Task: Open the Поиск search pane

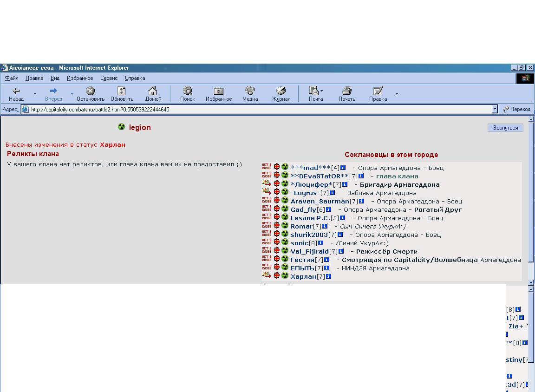Action: point(187,94)
